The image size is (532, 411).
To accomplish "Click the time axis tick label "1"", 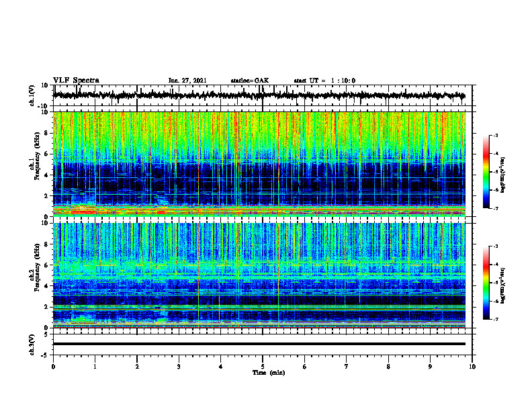I will pos(95,367).
